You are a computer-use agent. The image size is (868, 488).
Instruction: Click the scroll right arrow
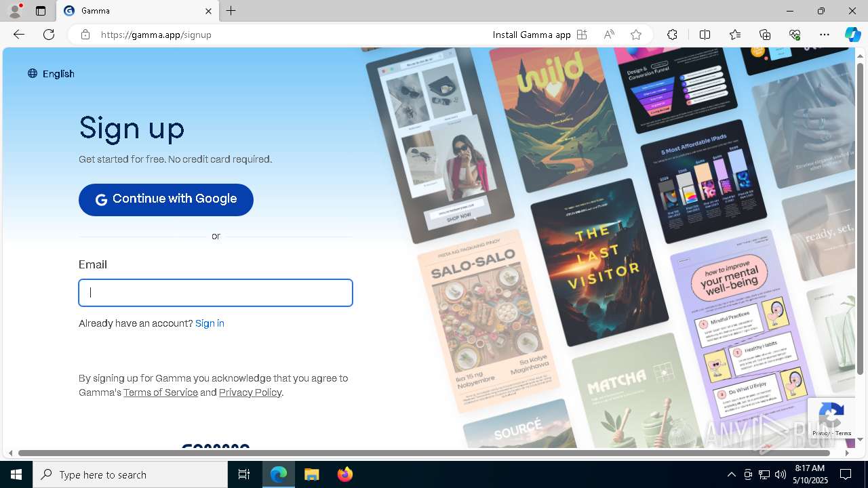[x=847, y=453]
